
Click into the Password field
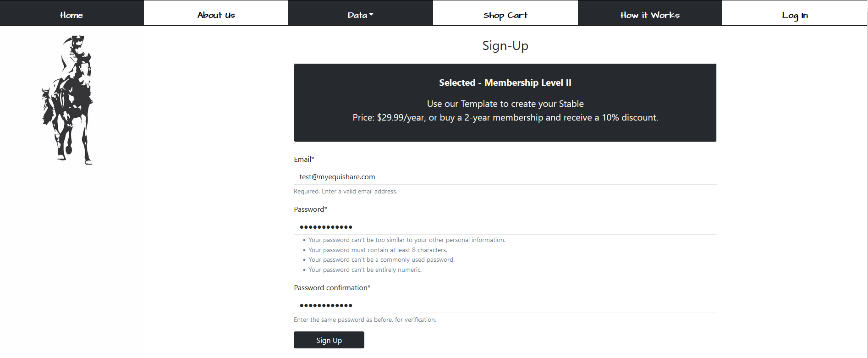coord(505,227)
